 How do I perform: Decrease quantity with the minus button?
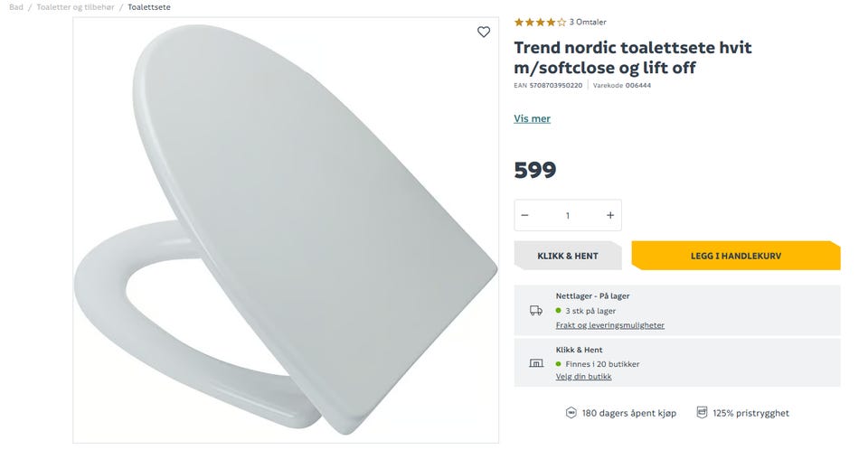click(x=525, y=215)
